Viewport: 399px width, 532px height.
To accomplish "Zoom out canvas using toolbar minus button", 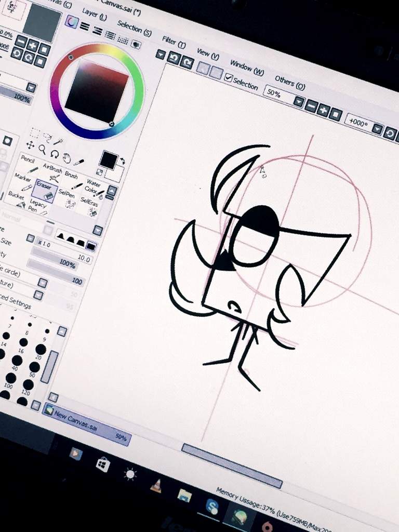I will (x=311, y=105).
